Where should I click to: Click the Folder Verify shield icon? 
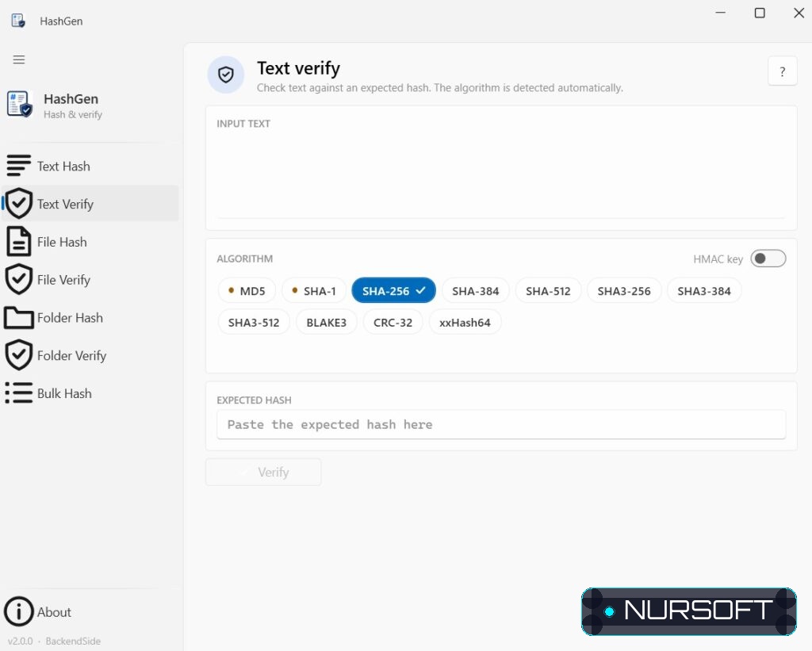19,355
